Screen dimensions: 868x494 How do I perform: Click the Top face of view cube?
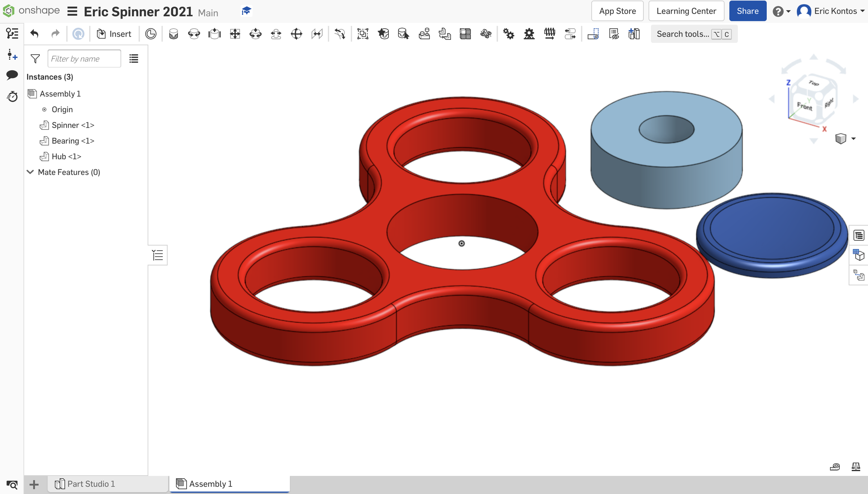(814, 83)
